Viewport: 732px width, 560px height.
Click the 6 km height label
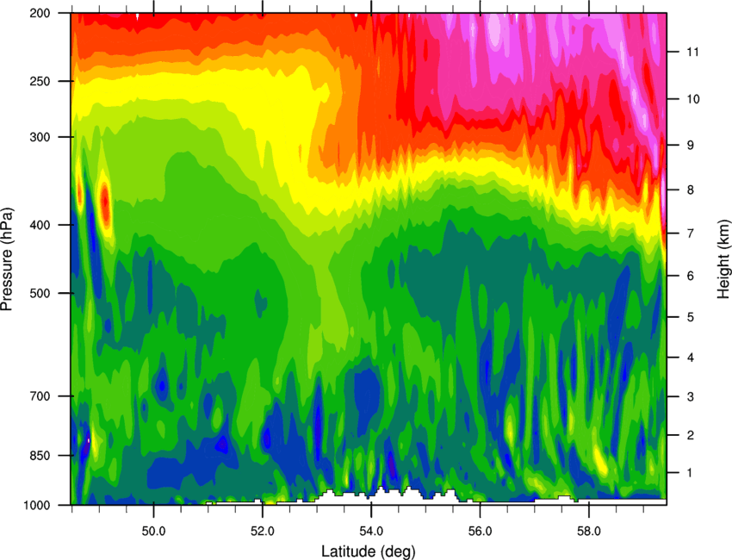click(x=691, y=276)
